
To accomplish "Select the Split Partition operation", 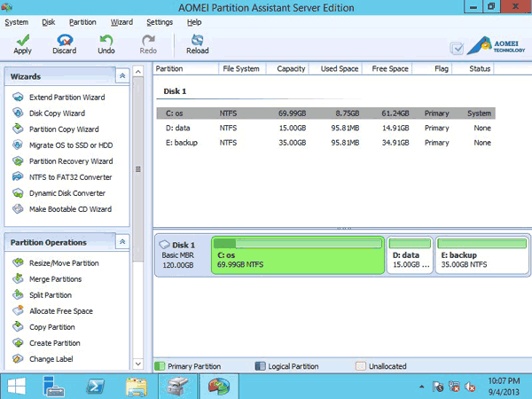I will pyautogui.click(x=51, y=295).
